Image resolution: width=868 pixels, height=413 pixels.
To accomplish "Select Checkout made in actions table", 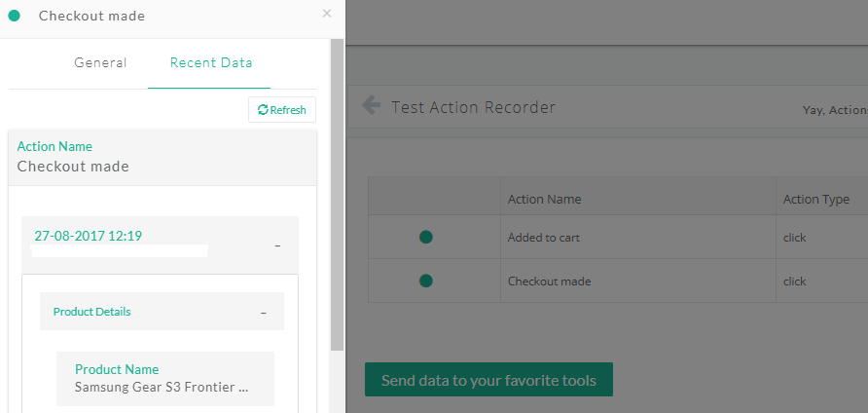I will [x=549, y=282].
